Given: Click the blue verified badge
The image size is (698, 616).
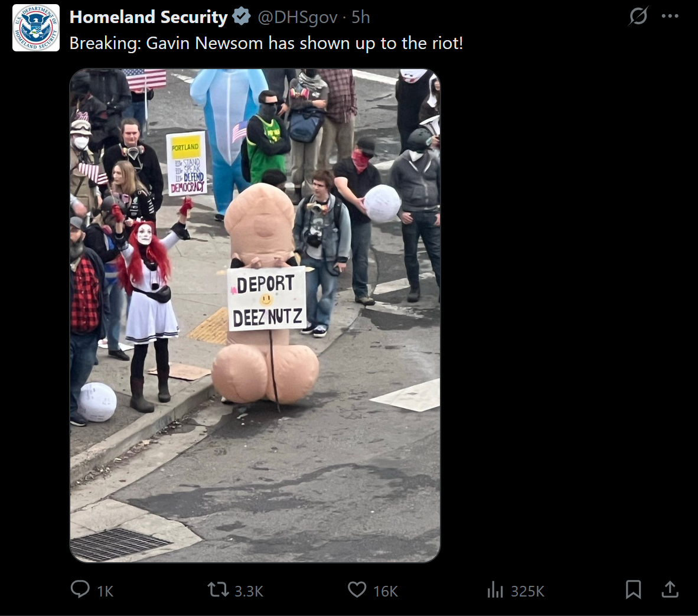Looking at the screenshot, I should [x=242, y=17].
